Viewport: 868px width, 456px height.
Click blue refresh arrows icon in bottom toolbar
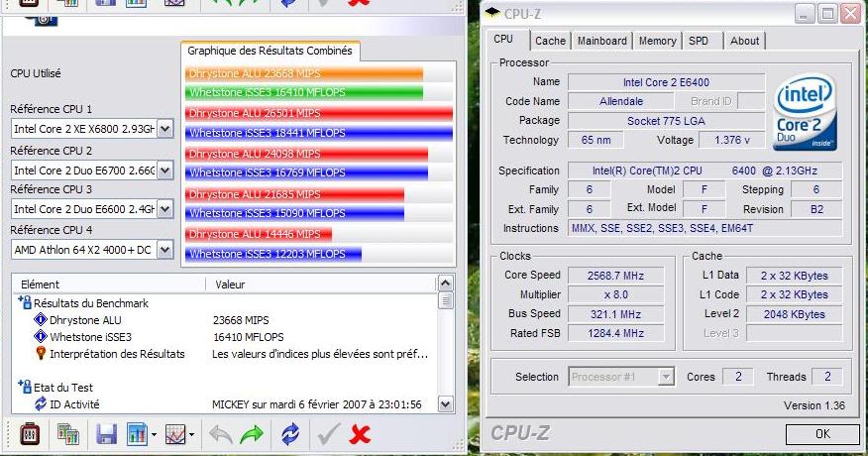click(x=289, y=434)
